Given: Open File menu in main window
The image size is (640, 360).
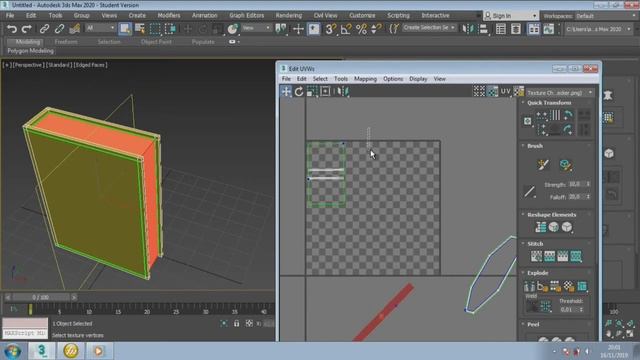Looking at the screenshot, I should tap(10, 15).
